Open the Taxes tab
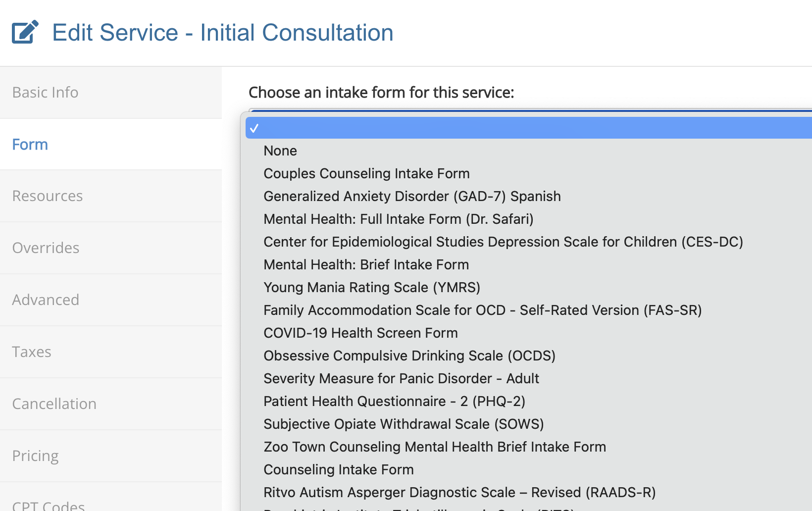 coord(32,352)
